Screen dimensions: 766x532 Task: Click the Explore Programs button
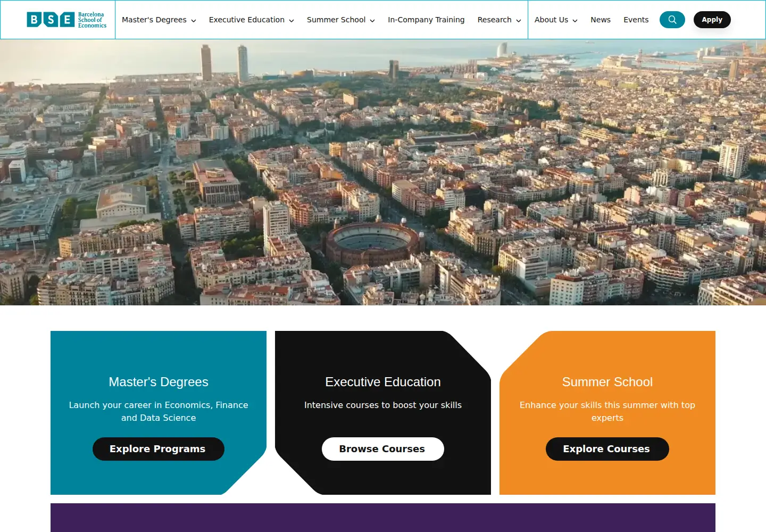pos(159,449)
